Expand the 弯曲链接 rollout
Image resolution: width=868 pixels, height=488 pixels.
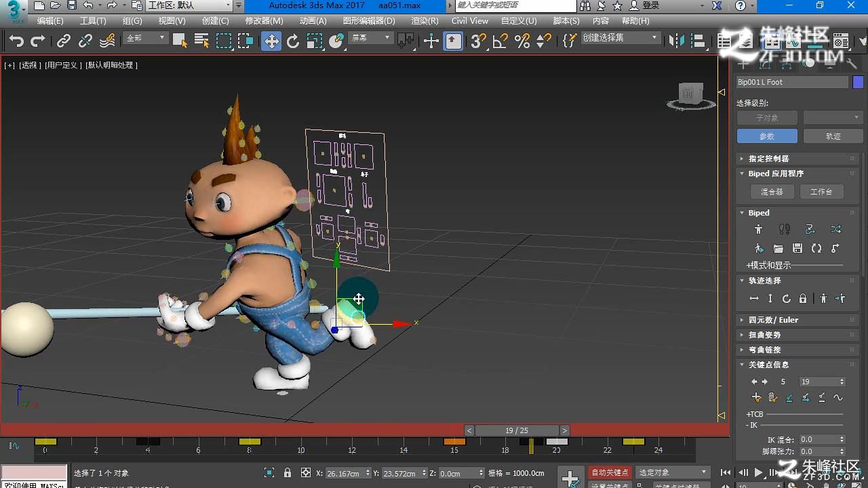797,350
